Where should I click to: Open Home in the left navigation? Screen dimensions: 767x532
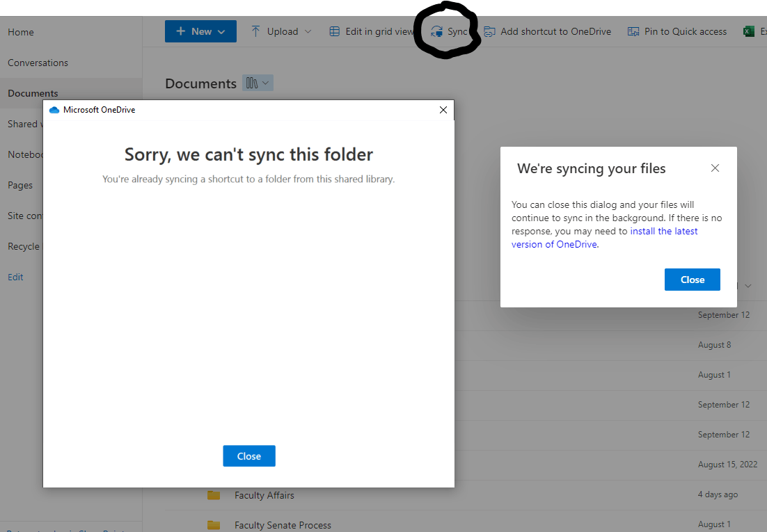coord(21,32)
